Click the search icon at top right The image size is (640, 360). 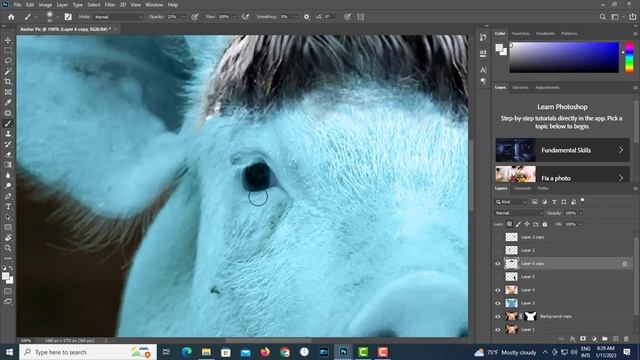click(x=602, y=17)
